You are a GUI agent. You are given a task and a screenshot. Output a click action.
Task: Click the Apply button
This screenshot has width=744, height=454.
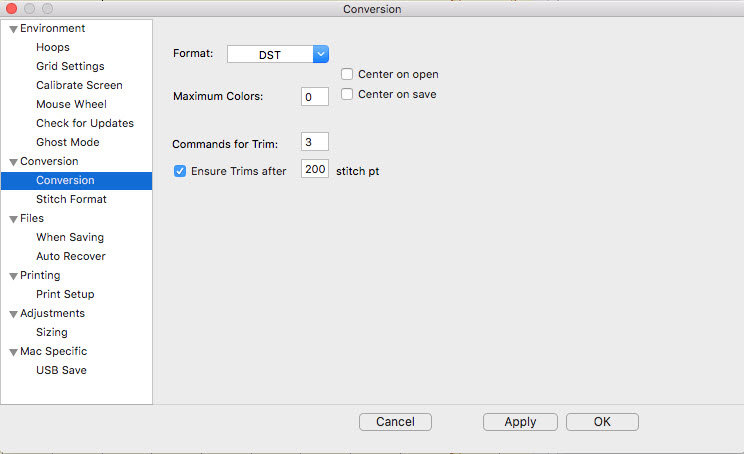click(520, 422)
